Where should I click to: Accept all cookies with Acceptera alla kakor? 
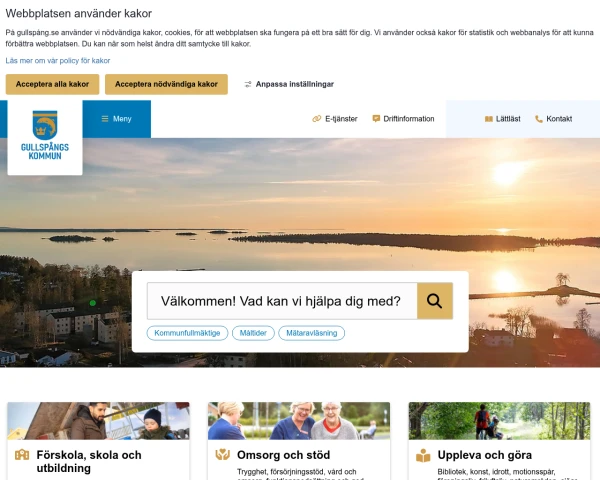pyautogui.click(x=52, y=84)
